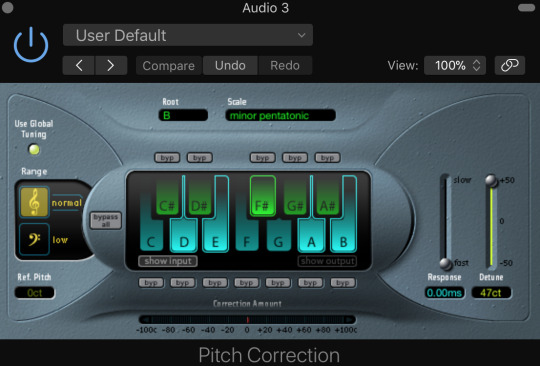Open the Root note B menu
Image resolution: width=540 pixels, height=366 pixels.
tap(183, 115)
